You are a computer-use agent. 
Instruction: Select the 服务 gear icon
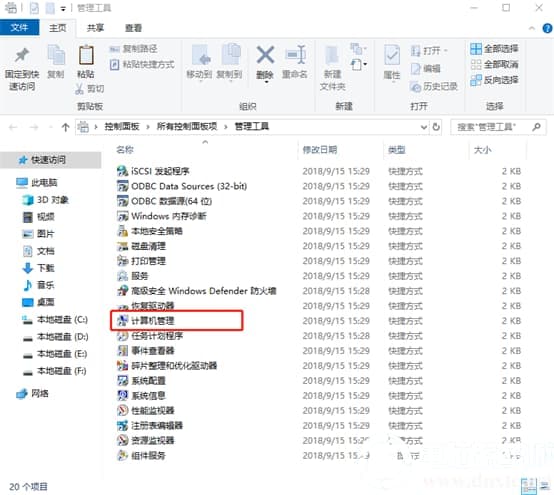[x=122, y=276]
